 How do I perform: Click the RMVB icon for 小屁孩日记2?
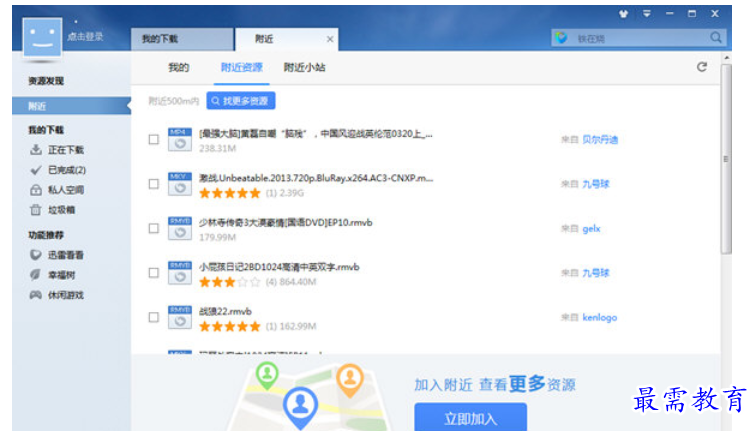point(180,273)
